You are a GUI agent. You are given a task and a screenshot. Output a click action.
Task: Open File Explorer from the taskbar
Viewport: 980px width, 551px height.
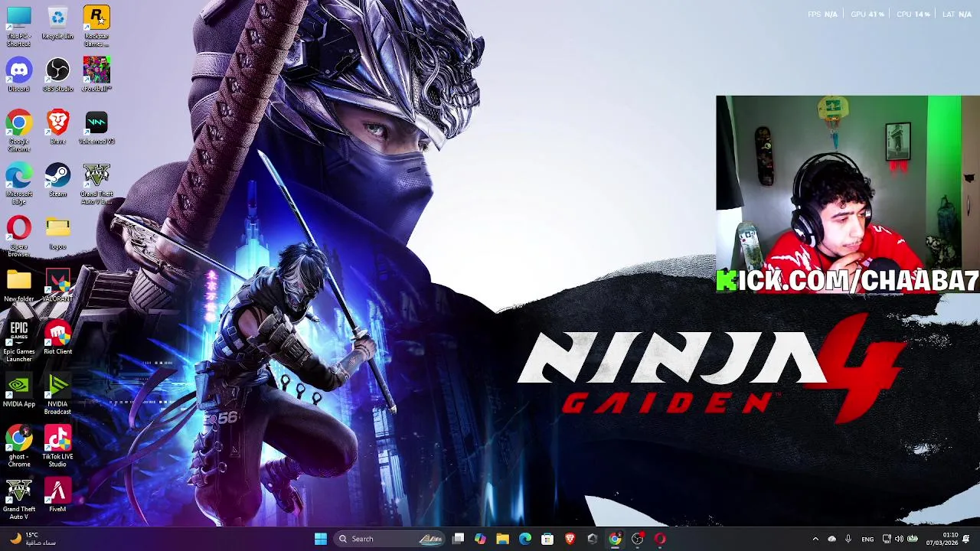502,539
